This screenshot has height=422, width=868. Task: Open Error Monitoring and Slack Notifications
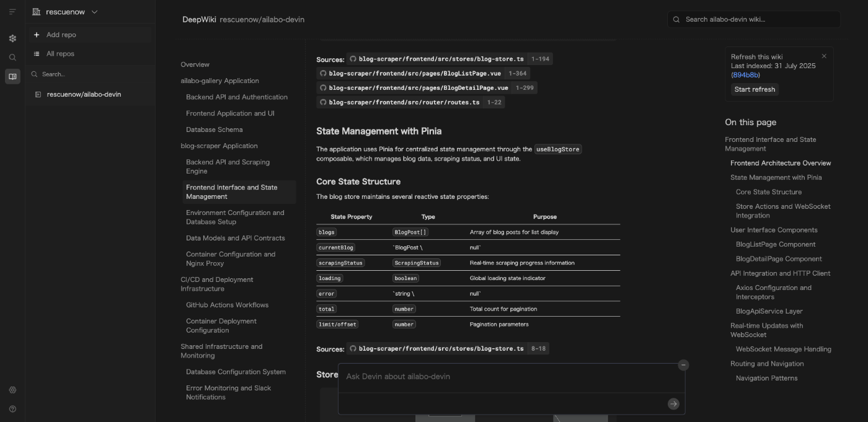tap(228, 393)
